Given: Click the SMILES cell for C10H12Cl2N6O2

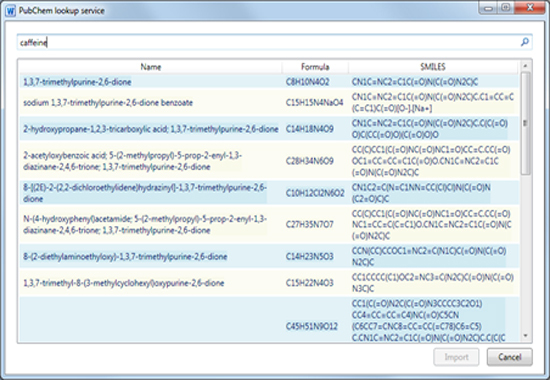Looking at the screenshot, I should [421, 193].
